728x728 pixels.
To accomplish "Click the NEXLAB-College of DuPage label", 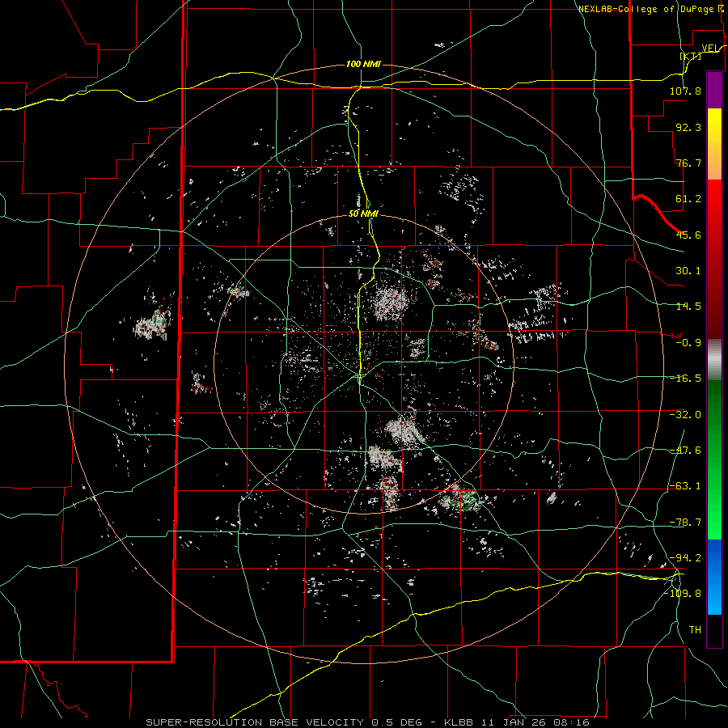I will (647, 9).
